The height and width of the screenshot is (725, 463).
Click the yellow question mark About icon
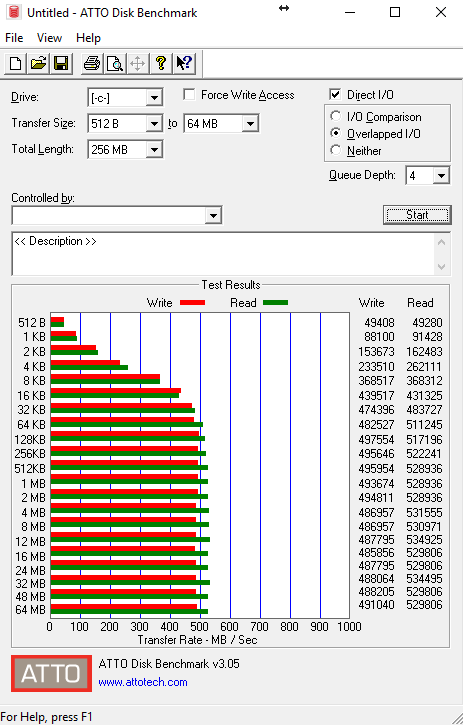pos(161,63)
